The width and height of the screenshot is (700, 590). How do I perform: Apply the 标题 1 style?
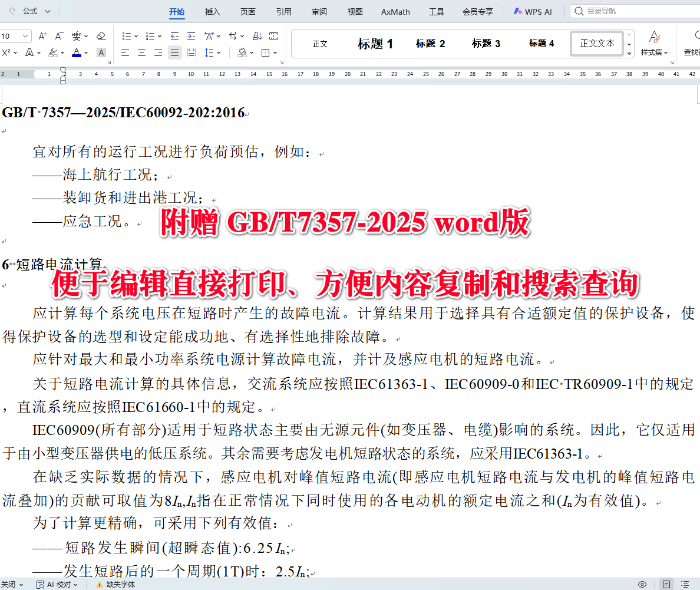pos(375,43)
